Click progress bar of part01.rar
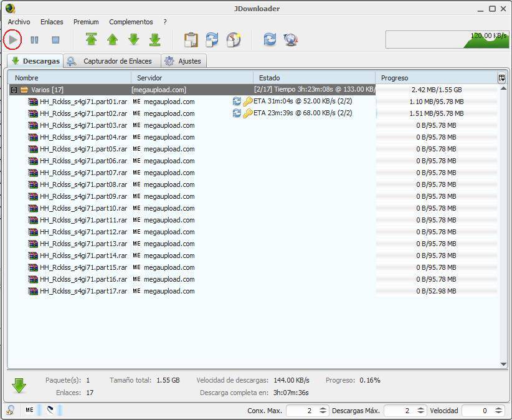 436,102
